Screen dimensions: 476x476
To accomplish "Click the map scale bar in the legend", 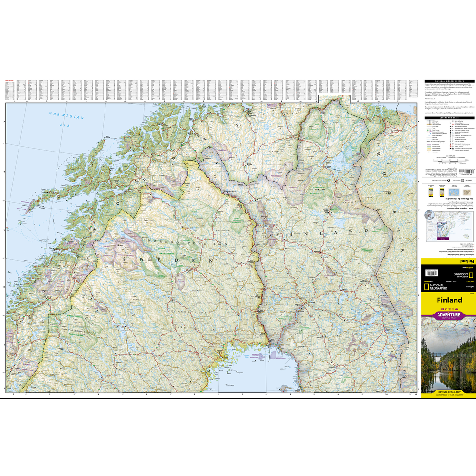I will pyautogui.click(x=450, y=162).
